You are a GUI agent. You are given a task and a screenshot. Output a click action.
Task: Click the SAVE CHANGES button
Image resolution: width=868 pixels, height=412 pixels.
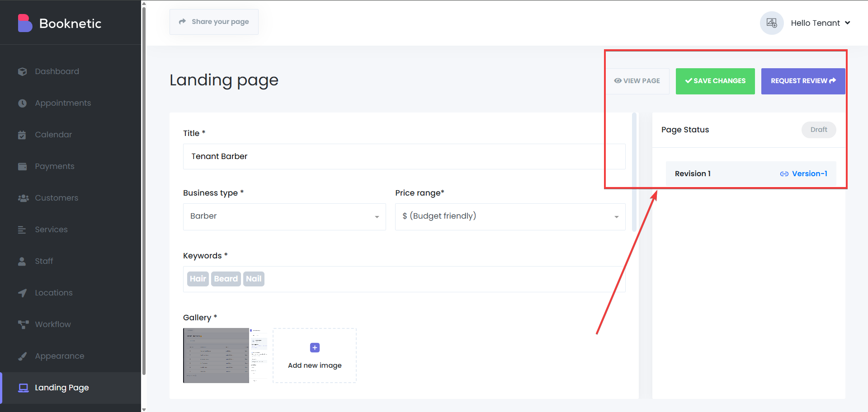pos(715,81)
